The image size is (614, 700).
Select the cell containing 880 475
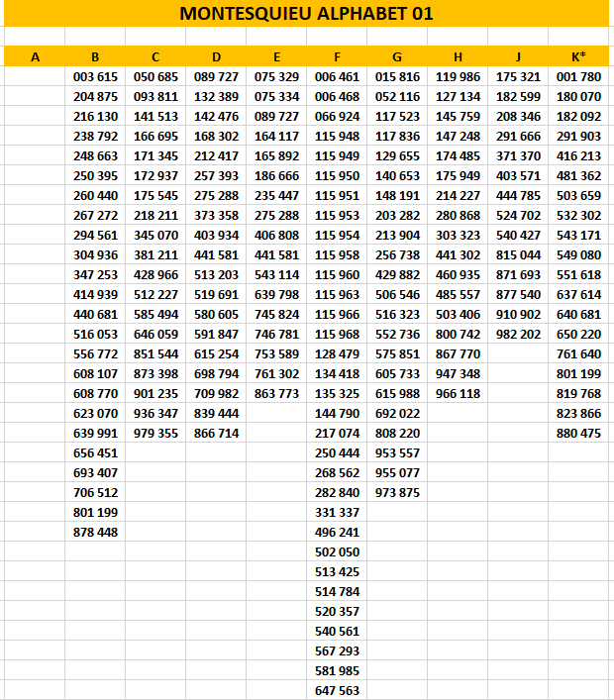[578, 433]
